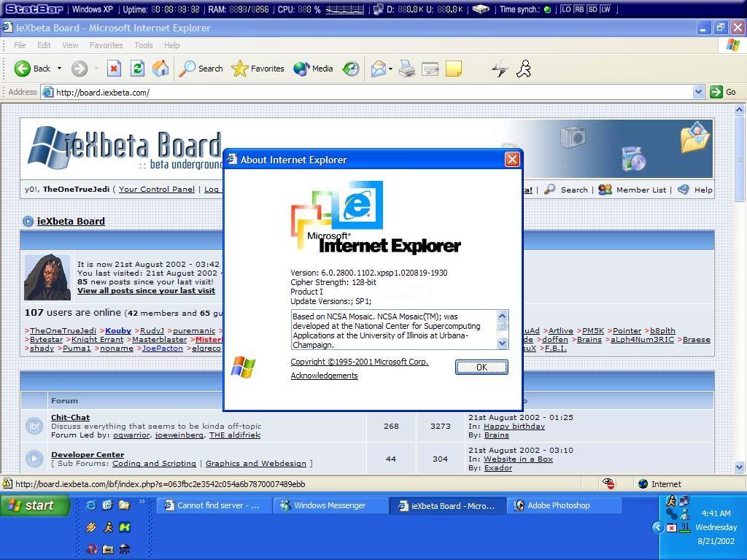Open the Back history dropdown arrow
The image size is (747, 560).
coord(59,69)
